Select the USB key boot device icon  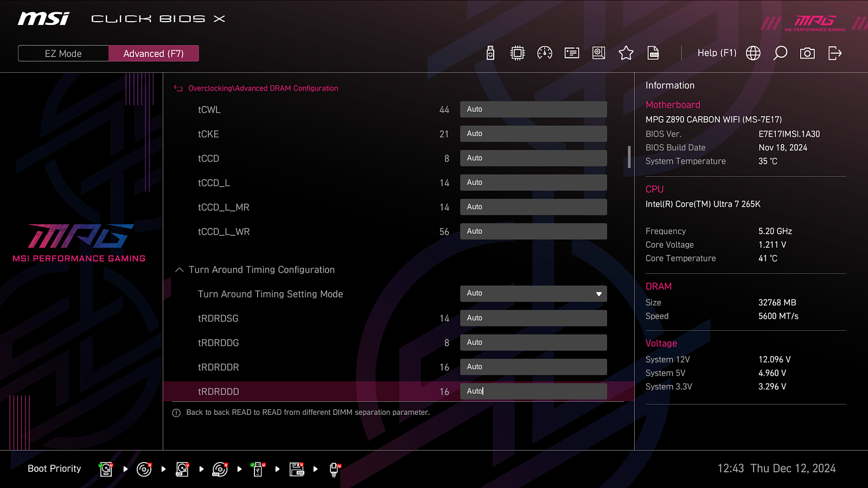[258, 469]
